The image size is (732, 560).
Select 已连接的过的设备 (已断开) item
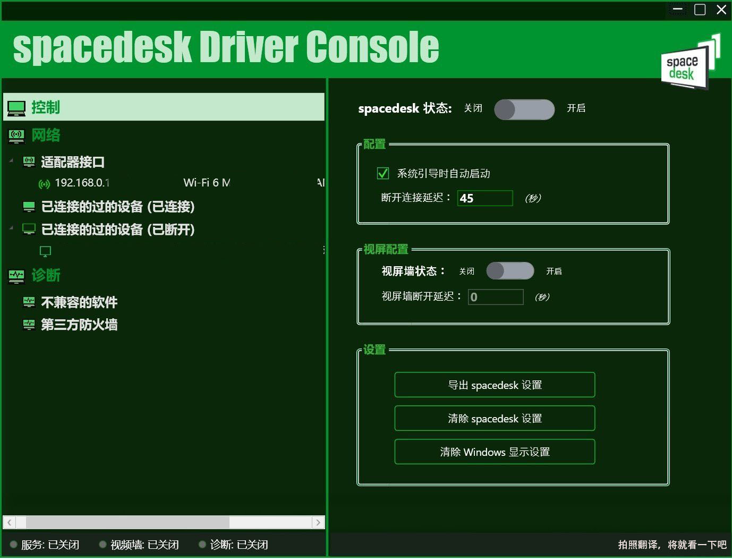click(118, 230)
